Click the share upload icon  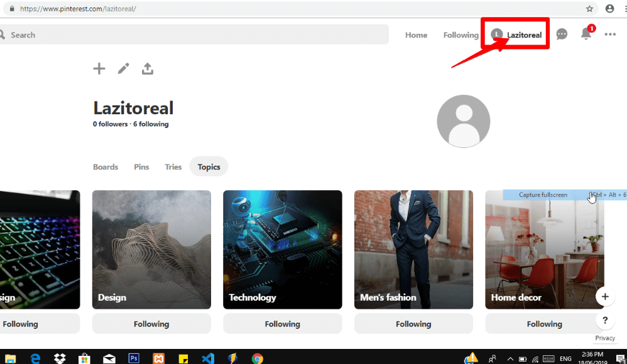148,69
